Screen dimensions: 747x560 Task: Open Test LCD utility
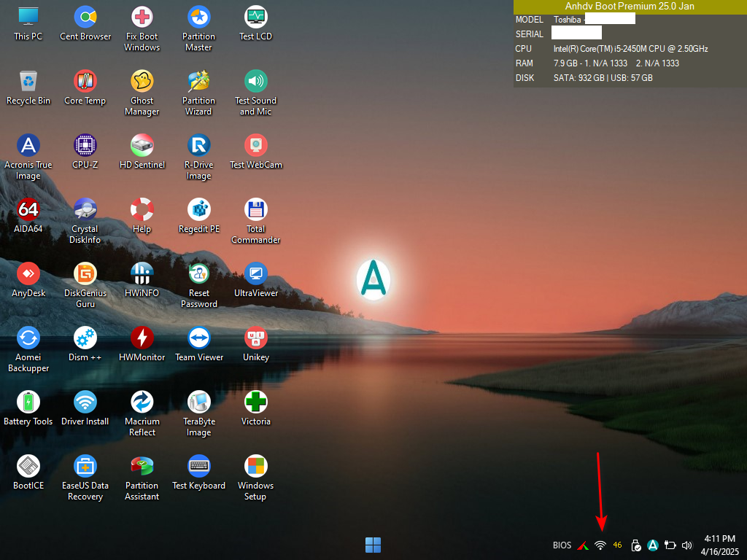point(256,24)
